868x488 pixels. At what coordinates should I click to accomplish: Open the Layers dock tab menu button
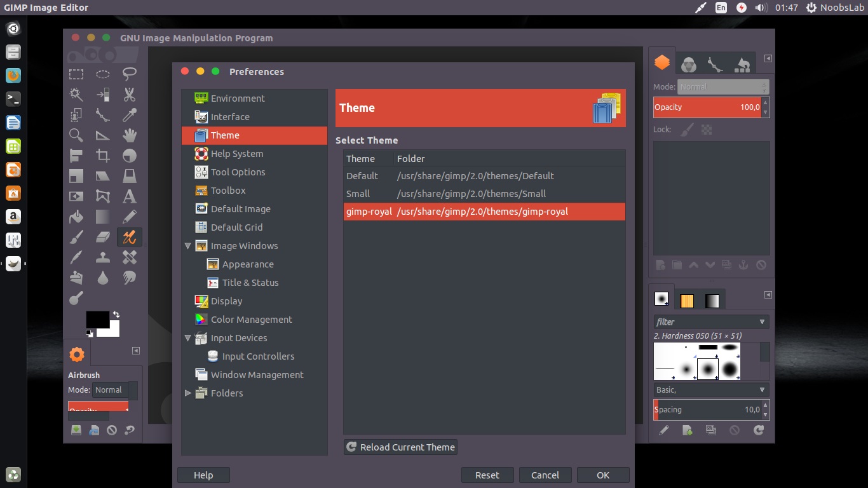coord(768,58)
